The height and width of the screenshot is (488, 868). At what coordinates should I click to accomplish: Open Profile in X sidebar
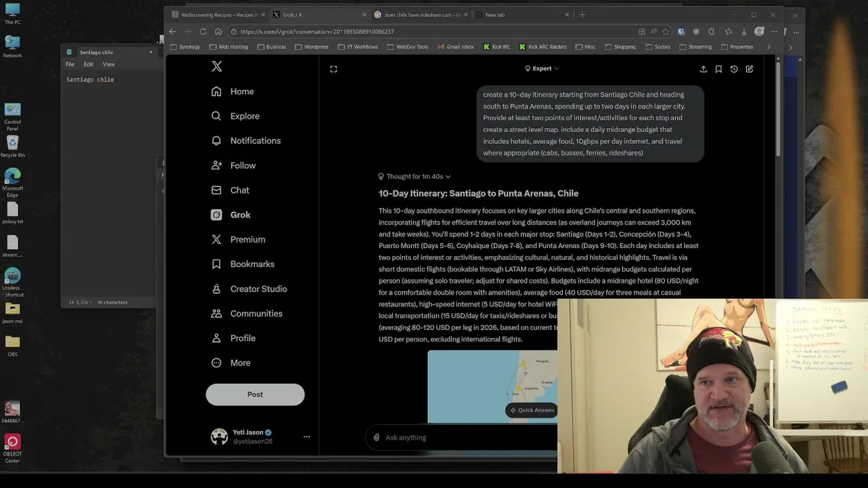[233, 338]
